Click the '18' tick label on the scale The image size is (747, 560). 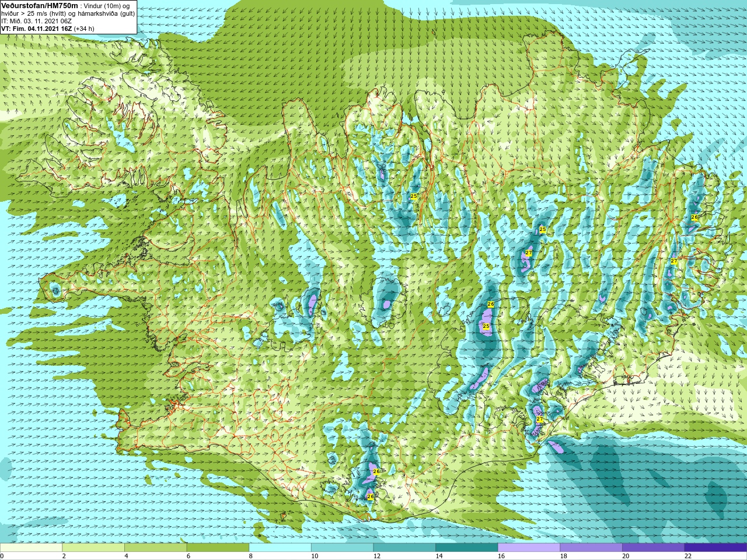pos(564,556)
